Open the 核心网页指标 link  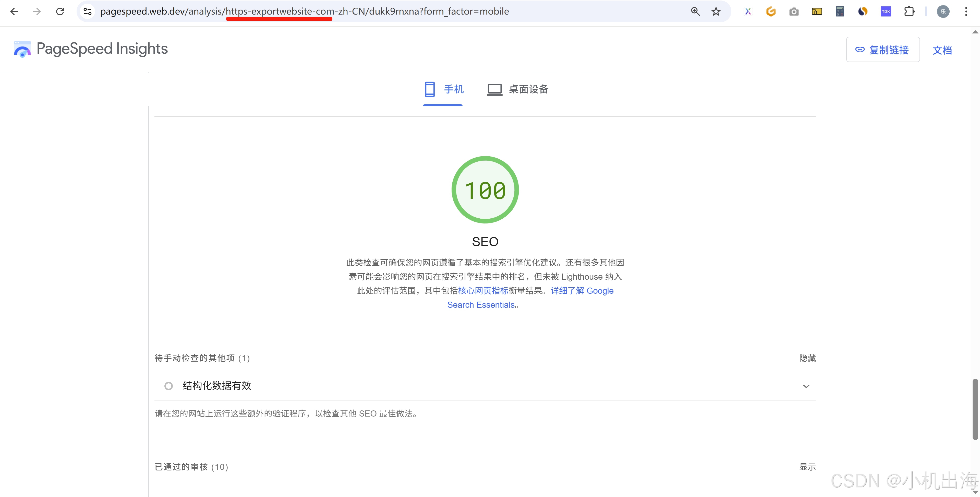pos(483,291)
